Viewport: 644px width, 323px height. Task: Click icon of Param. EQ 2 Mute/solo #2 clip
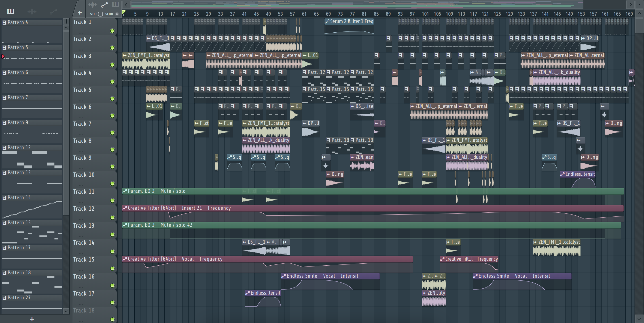click(125, 225)
